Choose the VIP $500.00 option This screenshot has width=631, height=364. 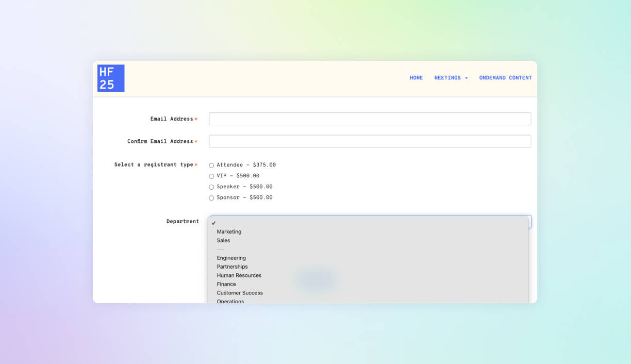point(211,176)
